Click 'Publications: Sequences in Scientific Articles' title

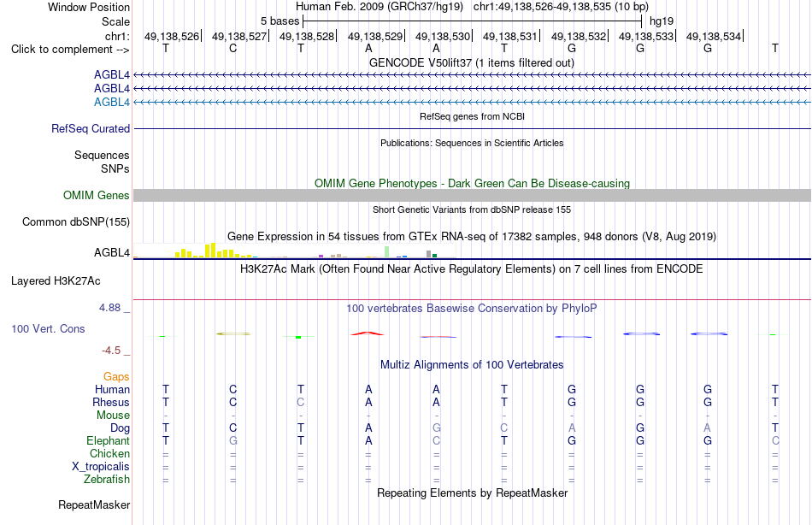[472, 143]
